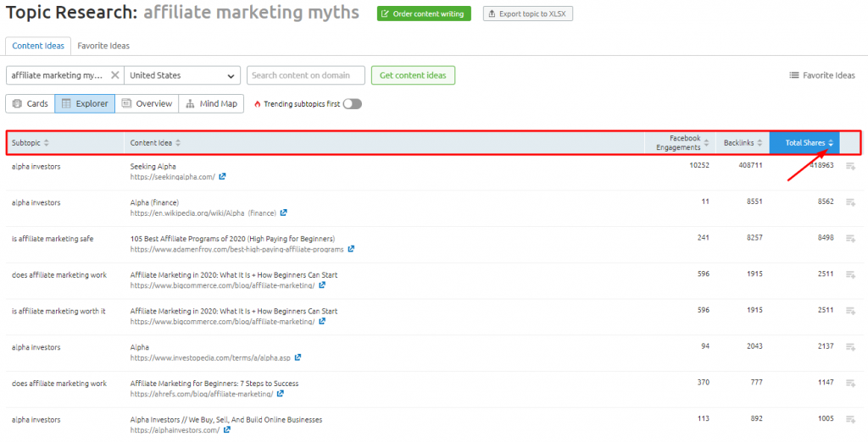This screenshot has width=868, height=442.
Task: Open the Wikipedia Alpha (finance) external link icon
Action: [283, 213]
